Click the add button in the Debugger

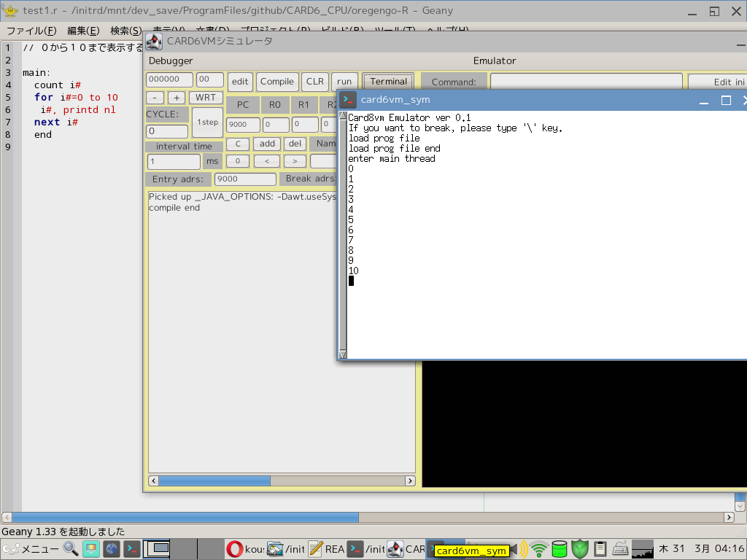tap(267, 144)
